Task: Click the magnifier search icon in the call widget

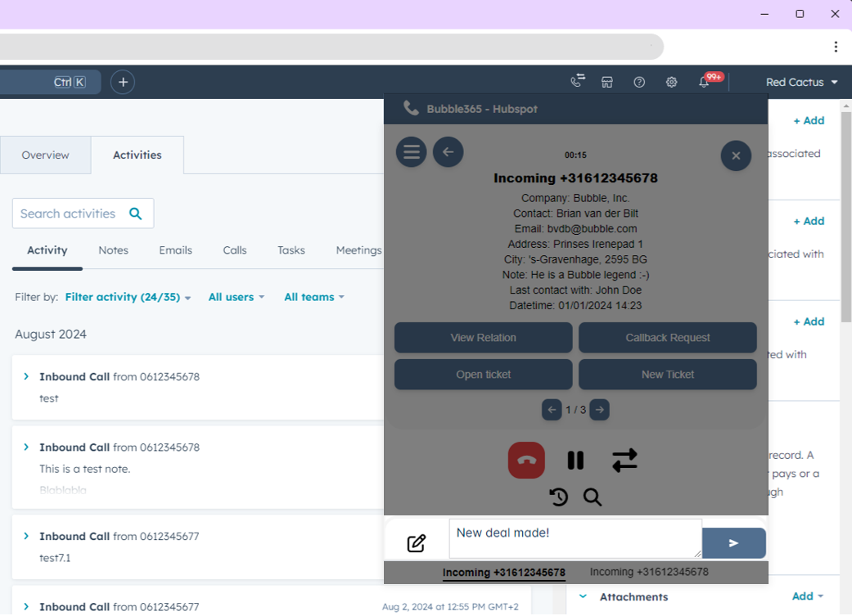Action: 593,497
